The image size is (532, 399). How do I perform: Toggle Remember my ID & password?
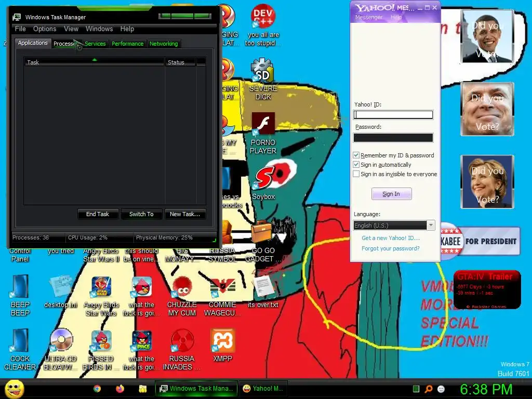point(356,155)
